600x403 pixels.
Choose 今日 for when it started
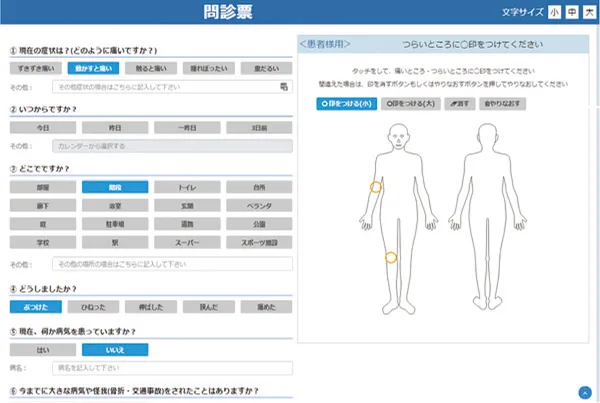42,128
